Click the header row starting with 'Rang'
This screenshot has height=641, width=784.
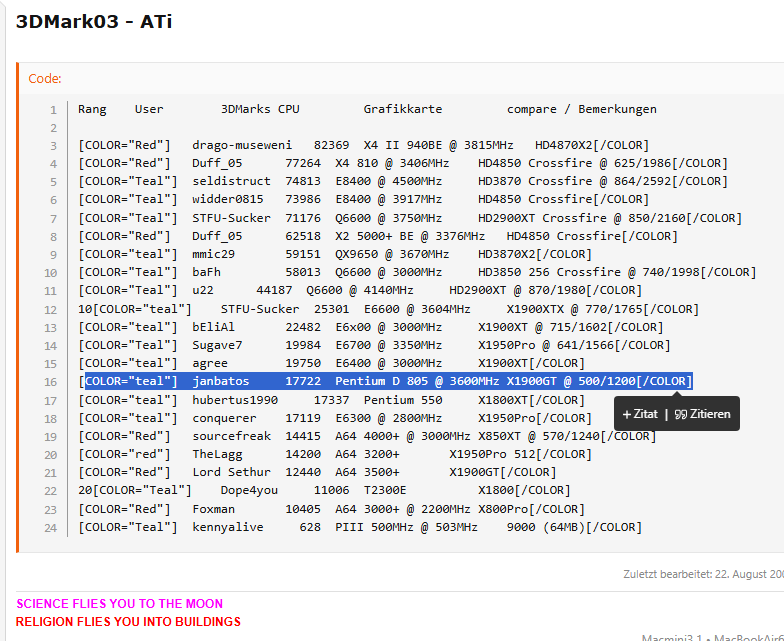tap(367, 109)
